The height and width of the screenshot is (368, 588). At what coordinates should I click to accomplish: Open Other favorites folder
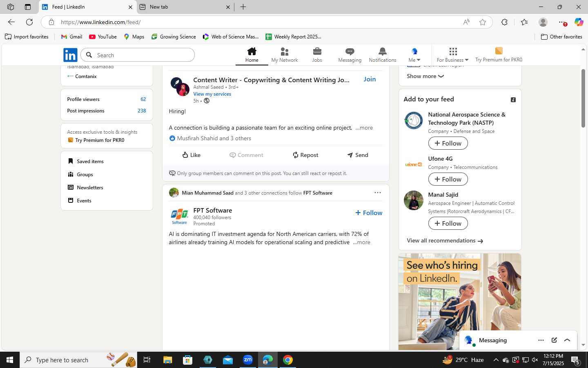561,37
